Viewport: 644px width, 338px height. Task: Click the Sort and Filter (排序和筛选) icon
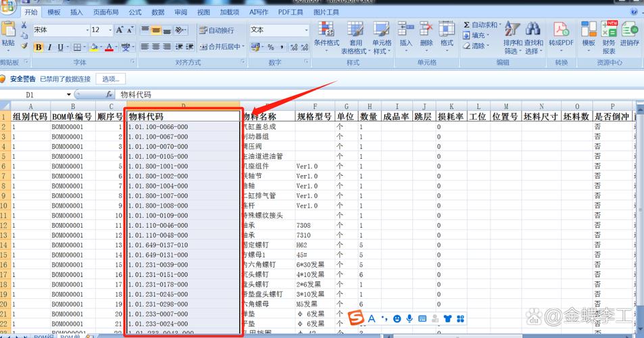coord(513,30)
